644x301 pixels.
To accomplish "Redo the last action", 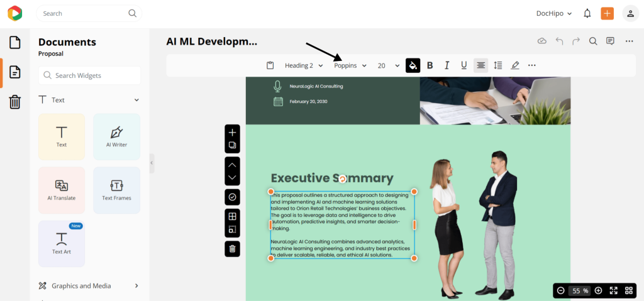I will click(x=576, y=41).
